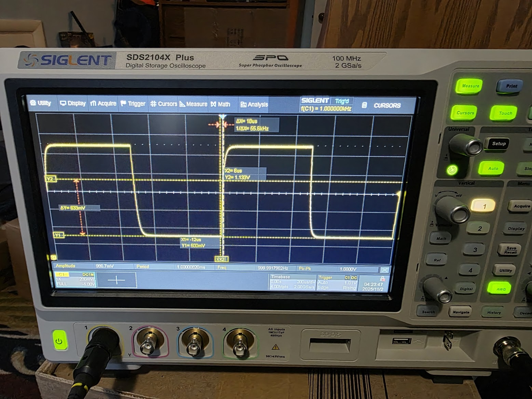Push the Search button

428,312
